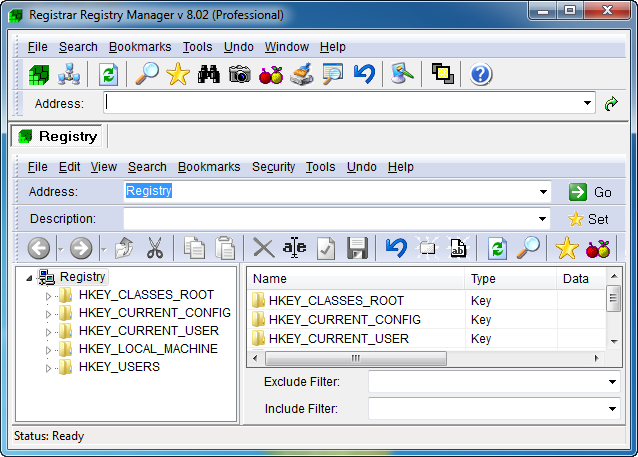Expand HKEY_LOCAL_MACHINE tree node
Viewport: 638px width, 457px height.
(x=47, y=349)
